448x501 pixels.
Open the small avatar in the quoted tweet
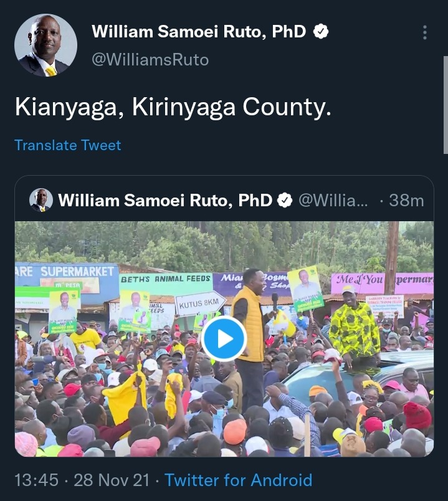coord(41,200)
